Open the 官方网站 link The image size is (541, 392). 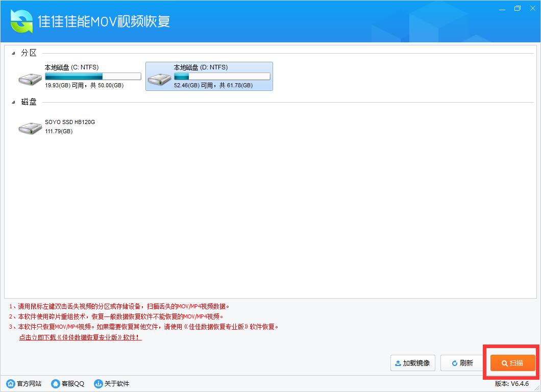point(29,383)
